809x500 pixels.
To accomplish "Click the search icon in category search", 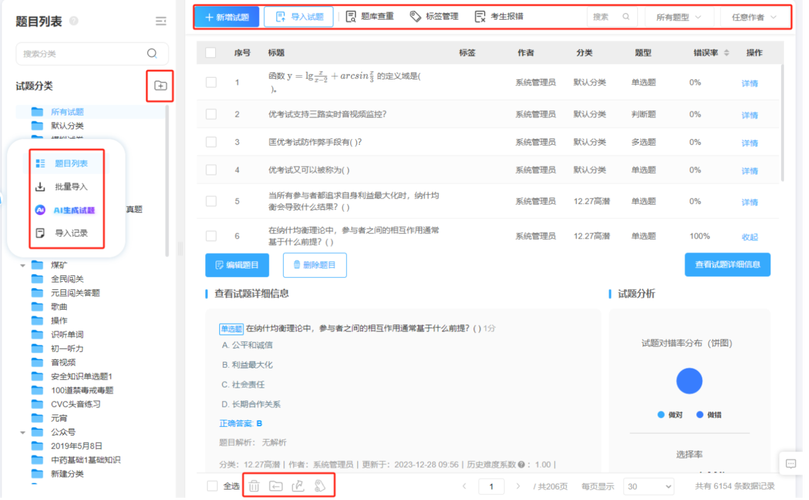I will [152, 54].
